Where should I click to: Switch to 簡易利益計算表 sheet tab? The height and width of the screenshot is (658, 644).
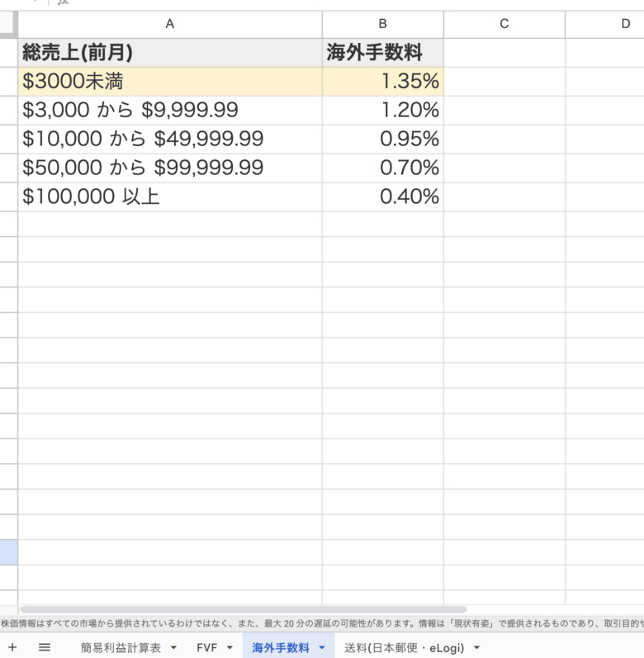click(x=121, y=647)
